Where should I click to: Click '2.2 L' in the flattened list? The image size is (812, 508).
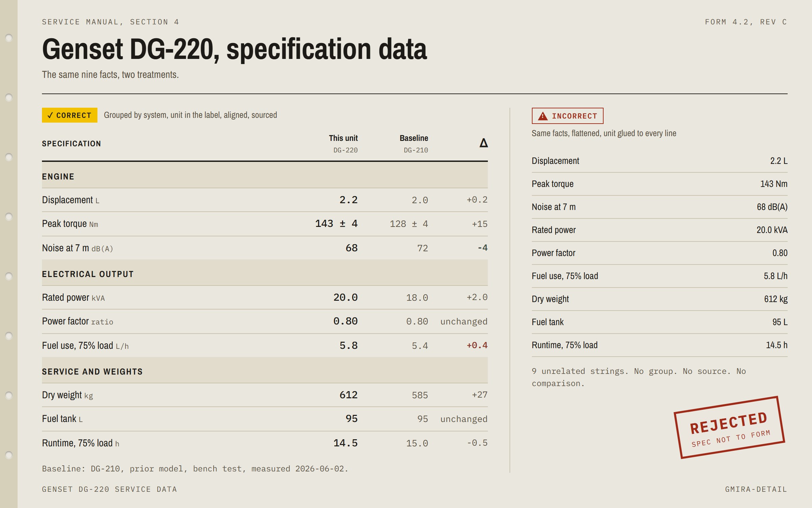(779, 161)
